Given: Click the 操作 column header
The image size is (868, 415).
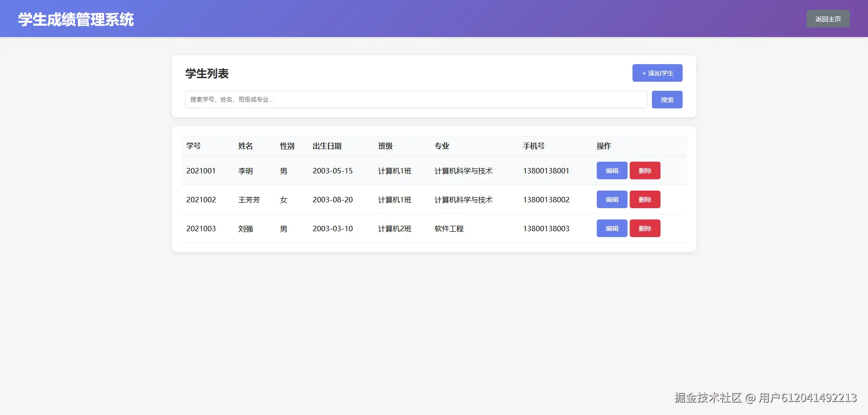Looking at the screenshot, I should [604, 146].
